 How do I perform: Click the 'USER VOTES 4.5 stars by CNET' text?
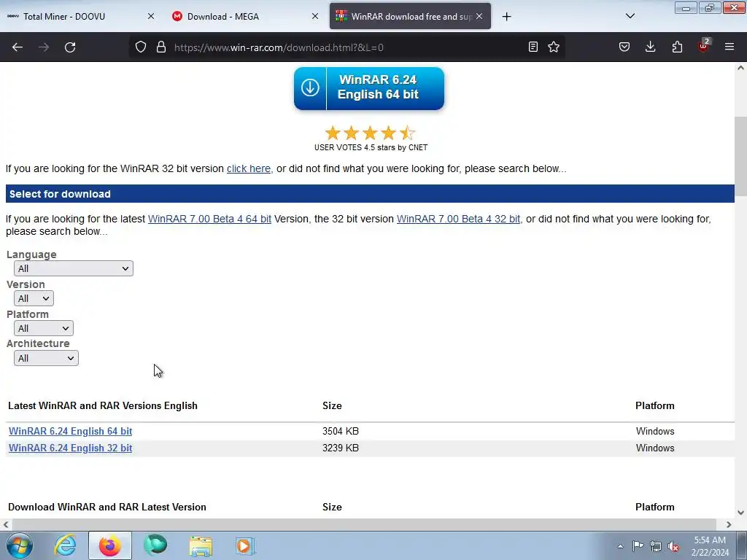click(371, 147)
